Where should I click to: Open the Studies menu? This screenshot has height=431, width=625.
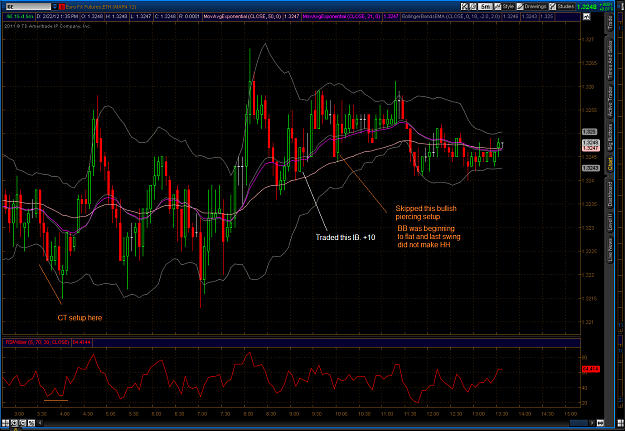(x=562, y=6)
